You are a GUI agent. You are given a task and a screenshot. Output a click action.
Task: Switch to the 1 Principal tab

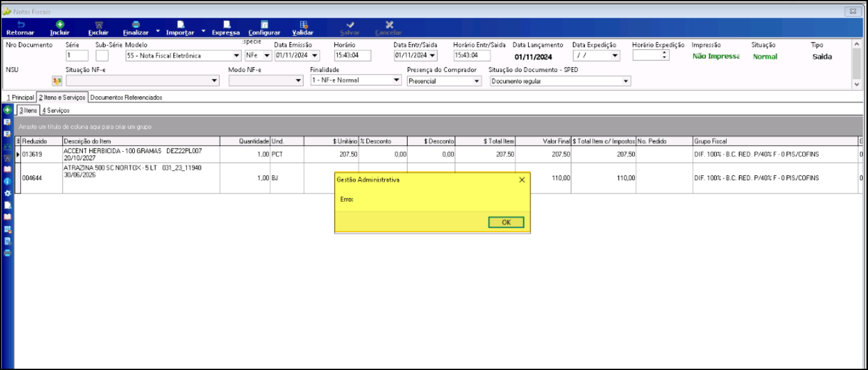[x=19, y=98]
